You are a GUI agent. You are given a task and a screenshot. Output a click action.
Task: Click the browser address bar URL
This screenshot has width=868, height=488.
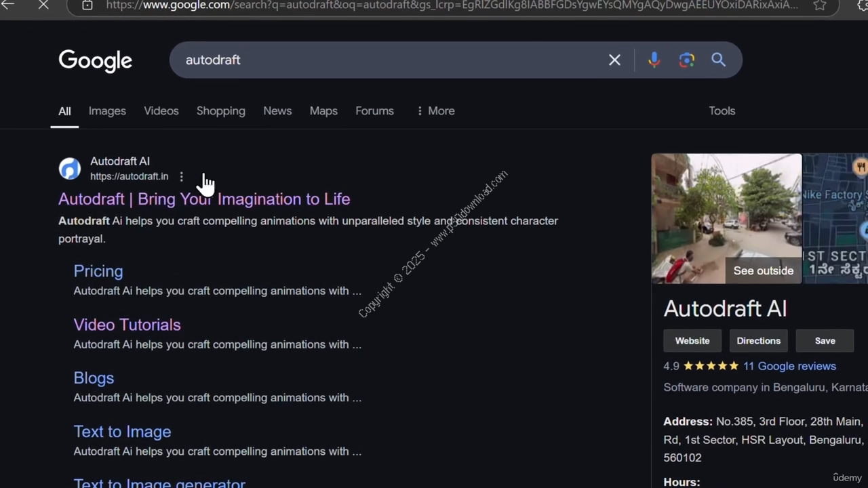[452, 5]
